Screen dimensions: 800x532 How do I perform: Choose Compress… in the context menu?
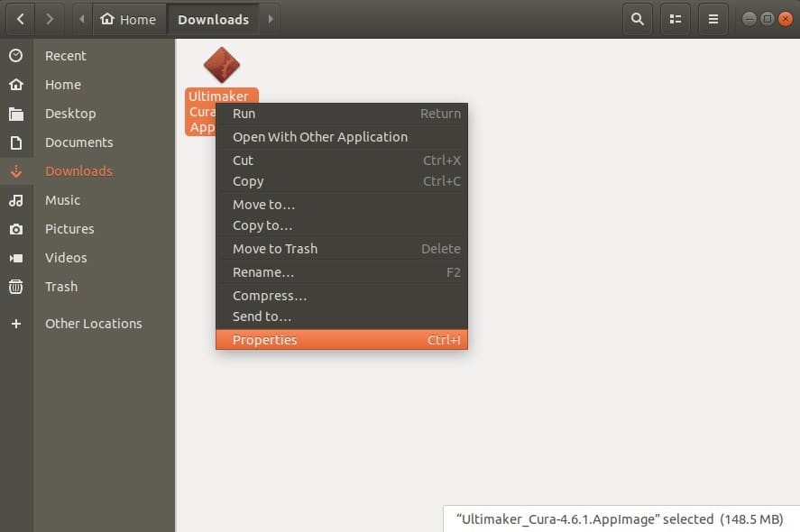(342, 296)
